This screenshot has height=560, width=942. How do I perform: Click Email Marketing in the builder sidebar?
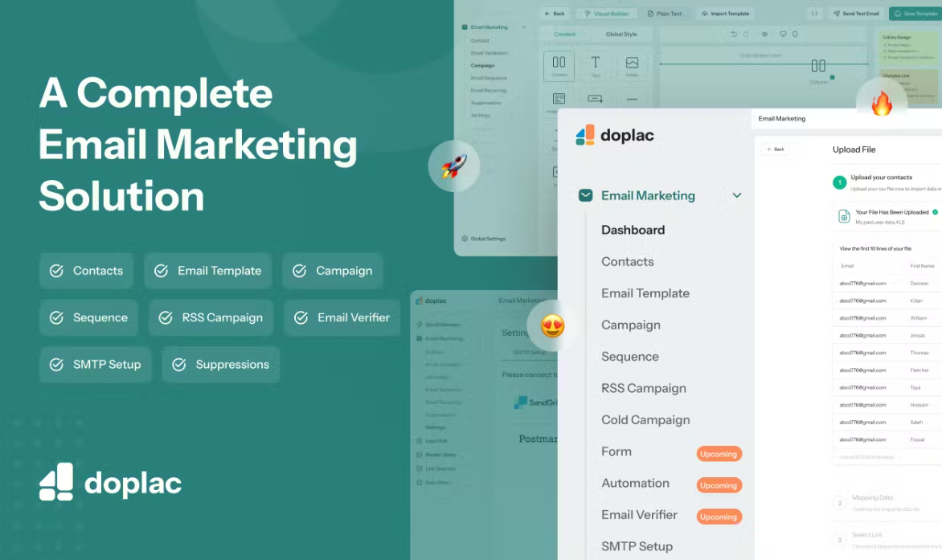point(485,27)
